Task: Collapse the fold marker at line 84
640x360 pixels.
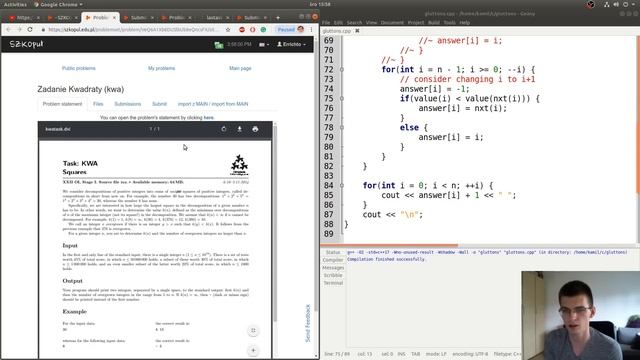Action: [342, 186]
